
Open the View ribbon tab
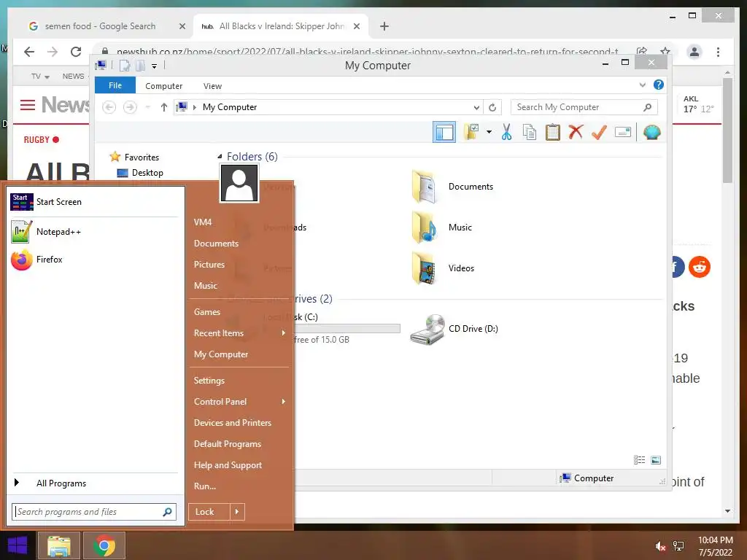[212, 86]
